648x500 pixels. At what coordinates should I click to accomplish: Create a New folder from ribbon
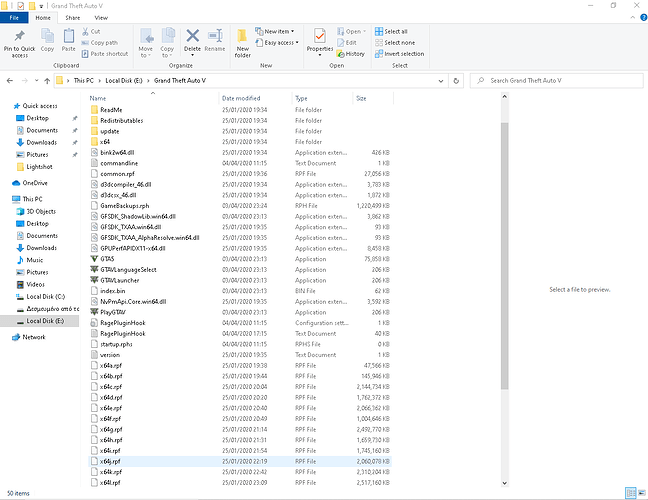pos(243,43)
